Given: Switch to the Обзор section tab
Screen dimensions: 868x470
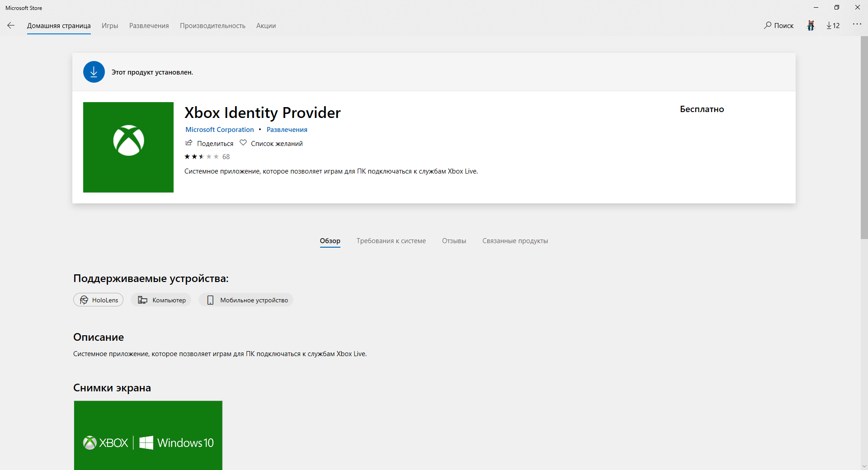Looking at the screenshot, I should [x=330, y=241].
